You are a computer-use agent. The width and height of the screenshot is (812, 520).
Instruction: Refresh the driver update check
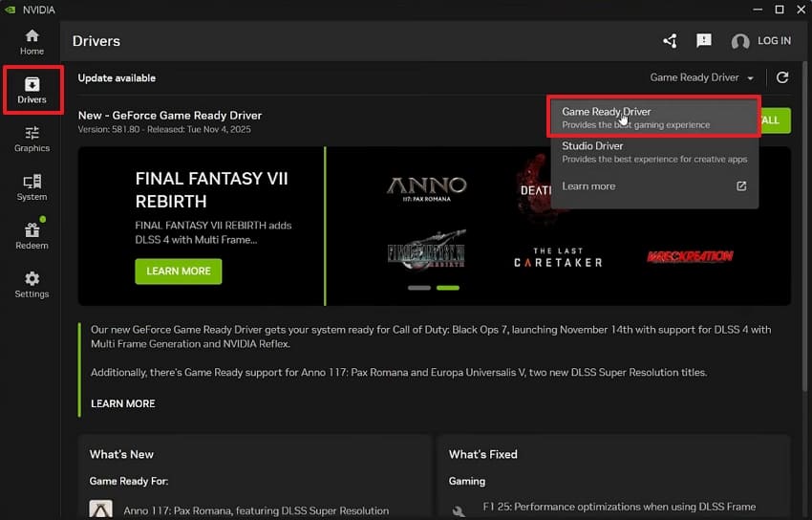782,77
